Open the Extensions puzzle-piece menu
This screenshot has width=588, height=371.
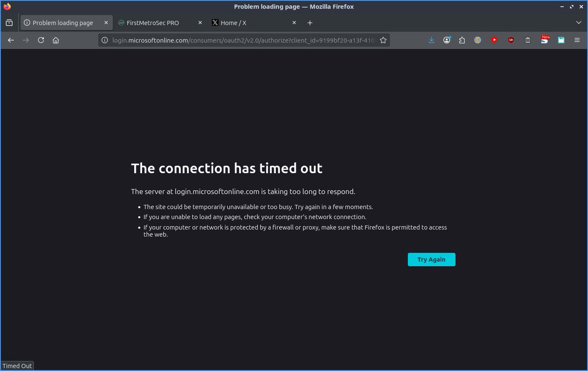(462, 40)
